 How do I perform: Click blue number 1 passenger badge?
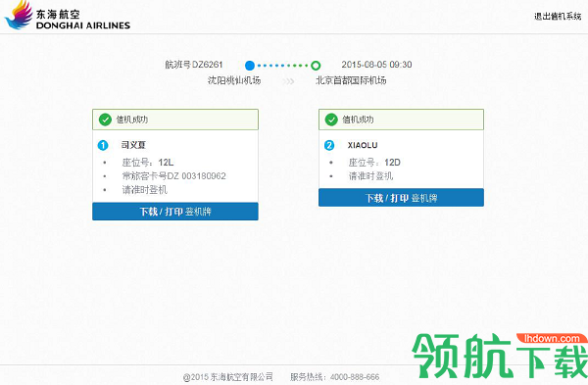coord(103,145)
